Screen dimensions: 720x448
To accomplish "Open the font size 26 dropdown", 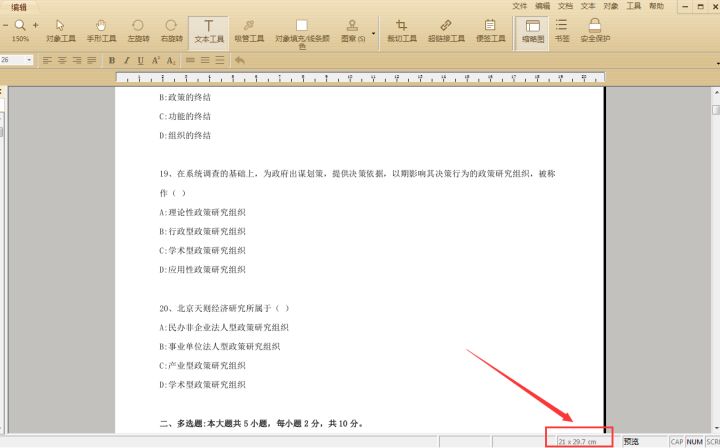I will coord(29,60).
